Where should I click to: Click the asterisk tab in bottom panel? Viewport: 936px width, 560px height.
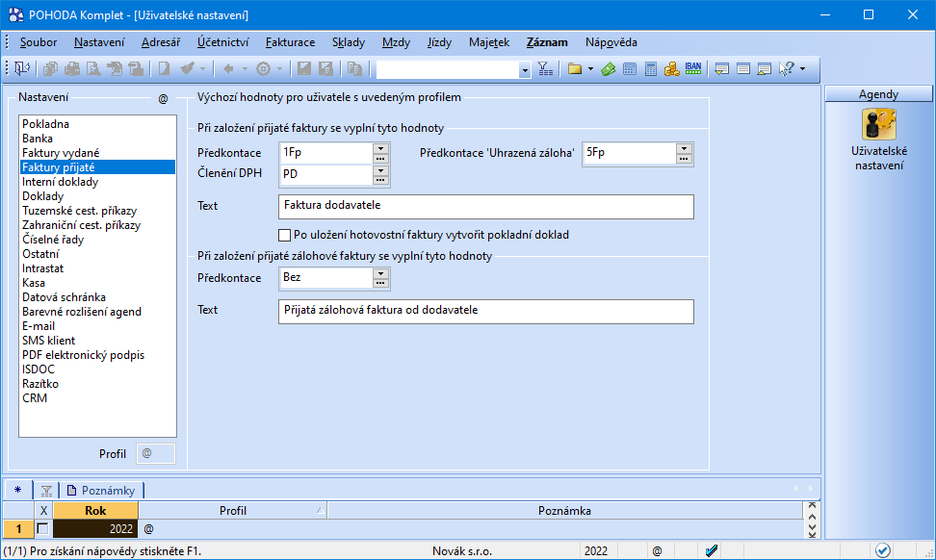pyautogui.click(x=18, y=490)
